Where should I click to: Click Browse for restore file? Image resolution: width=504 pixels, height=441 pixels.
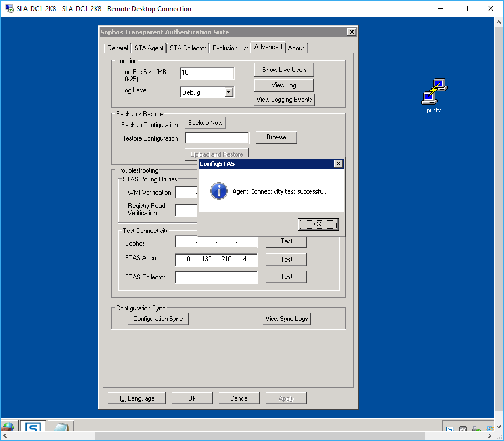tap(276, 137)
